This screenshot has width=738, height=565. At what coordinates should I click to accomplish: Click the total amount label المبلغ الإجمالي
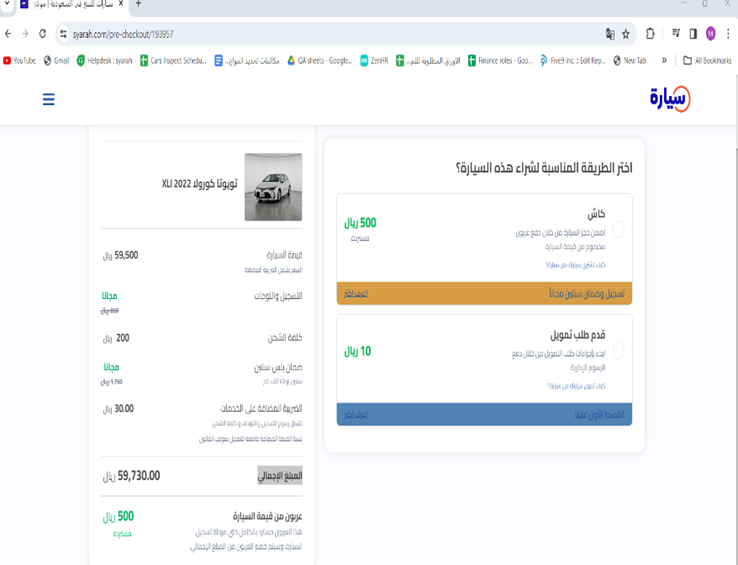click(x=280, y=476)
